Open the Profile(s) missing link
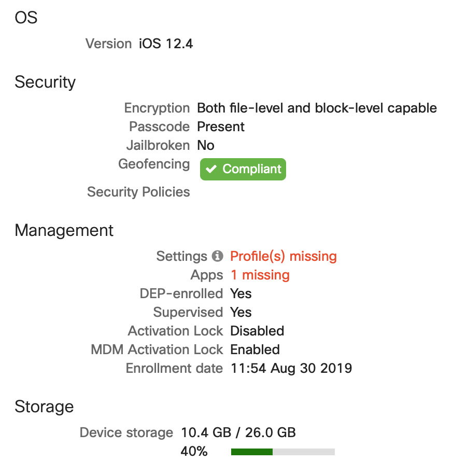This screenshot has height=476, width=453. (x=284, y=256)
